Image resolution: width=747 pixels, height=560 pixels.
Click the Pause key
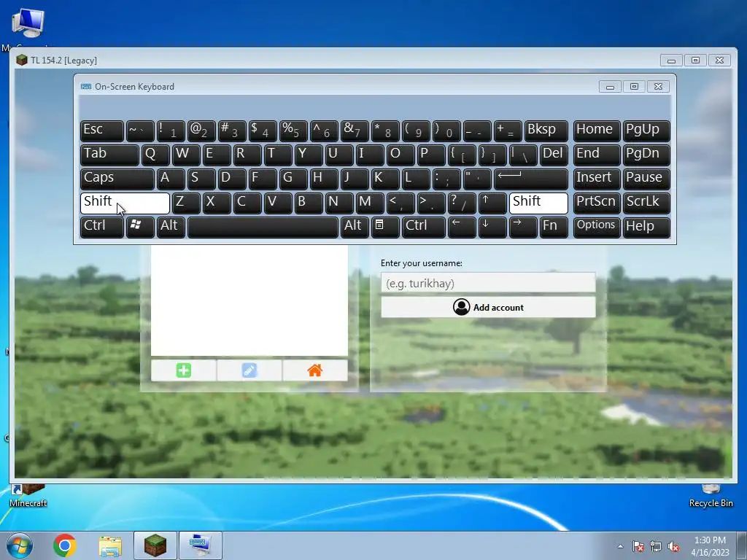tap(646, 179)
